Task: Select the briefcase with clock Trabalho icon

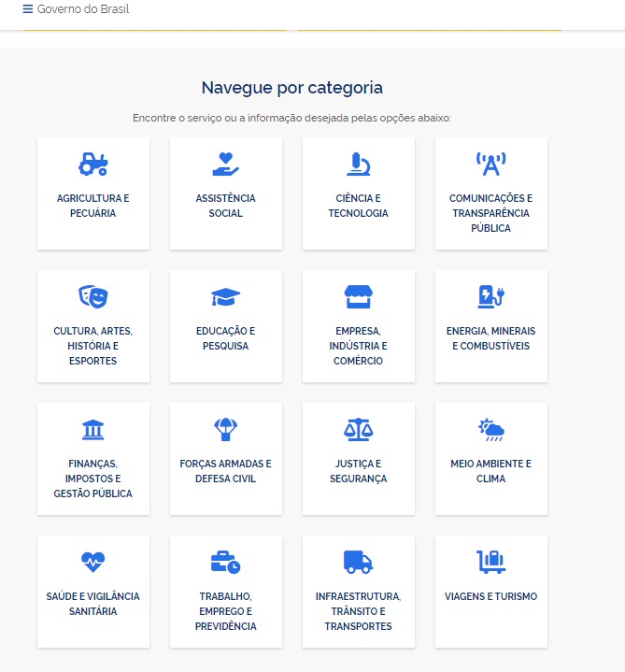Action: tap(226, 562)
